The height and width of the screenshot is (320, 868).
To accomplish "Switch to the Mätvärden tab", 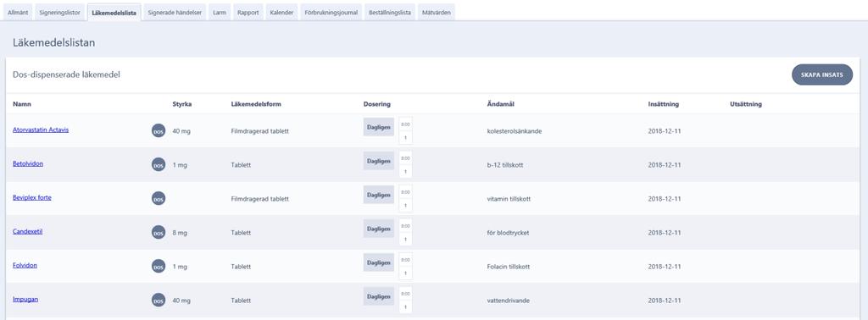I will pyautogui.click(x=436, y=12).
